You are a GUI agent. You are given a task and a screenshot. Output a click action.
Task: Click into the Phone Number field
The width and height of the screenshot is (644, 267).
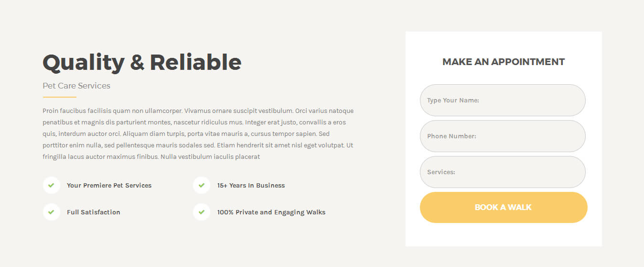point(503,136)
